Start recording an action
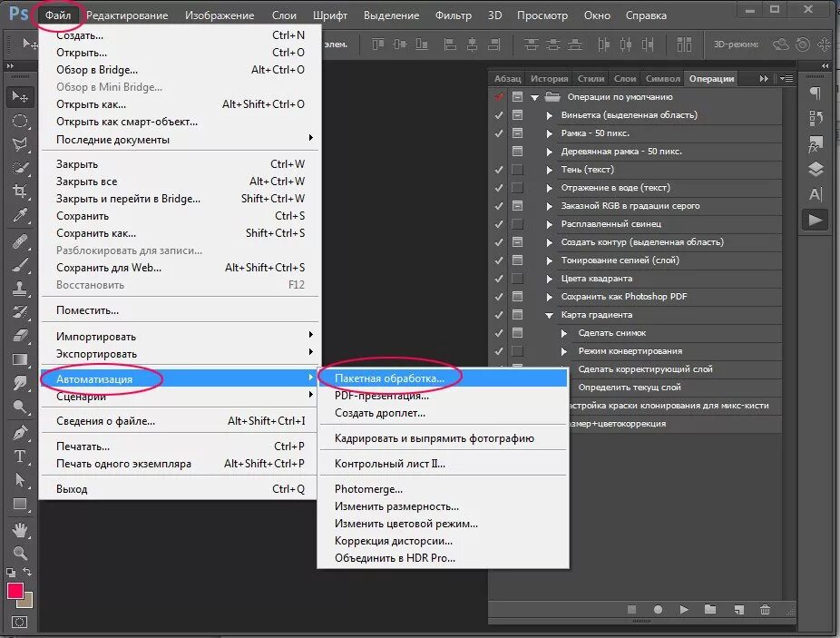 658,610
